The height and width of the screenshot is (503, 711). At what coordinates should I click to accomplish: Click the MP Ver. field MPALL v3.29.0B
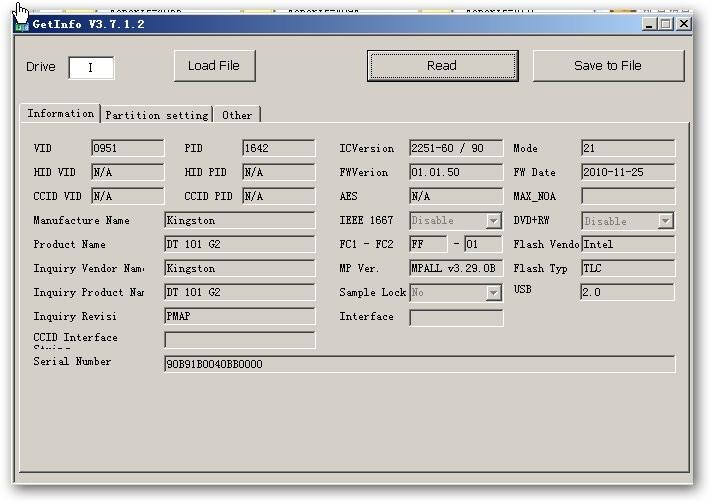coord(456,269)
